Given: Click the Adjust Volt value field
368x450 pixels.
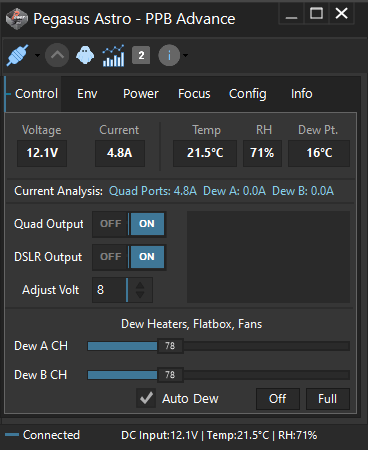Looking at the screenshot, I should [110, 290].
